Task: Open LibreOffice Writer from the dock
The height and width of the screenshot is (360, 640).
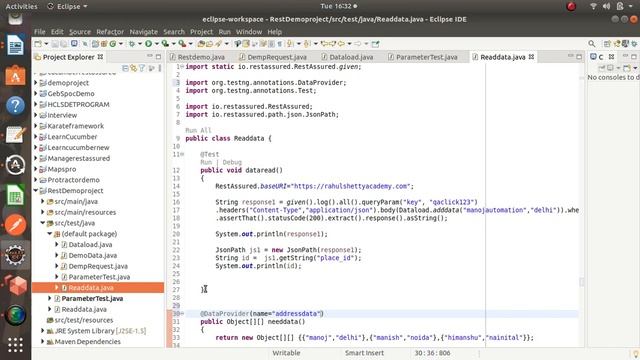Action: tap(15, 45)
